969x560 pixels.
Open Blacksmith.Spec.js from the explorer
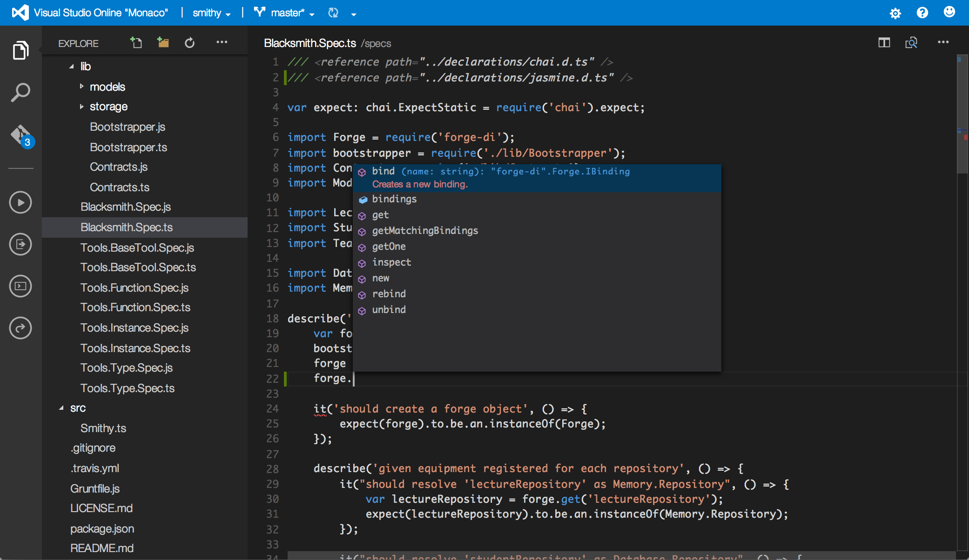126,207
